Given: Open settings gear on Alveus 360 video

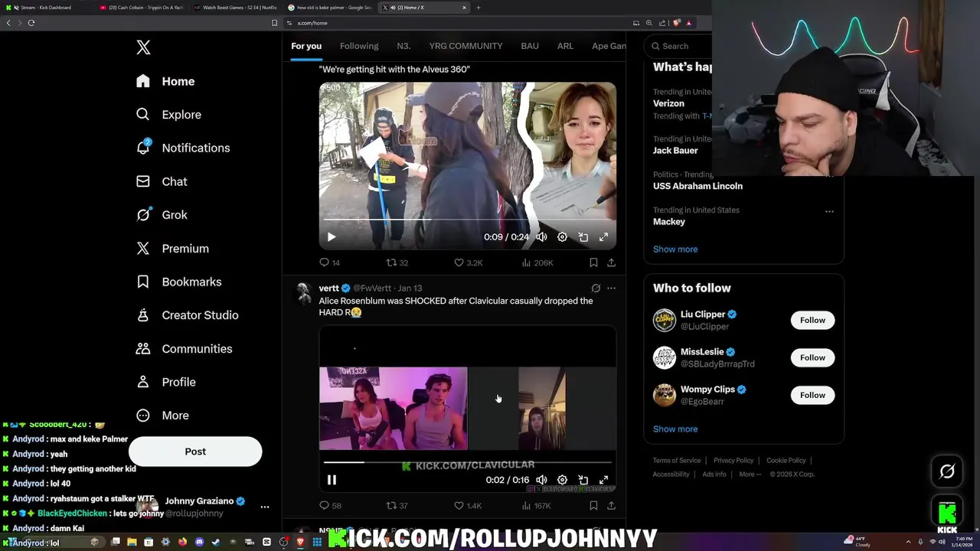Looking at the screenshot, I should (x=562, y=237).
